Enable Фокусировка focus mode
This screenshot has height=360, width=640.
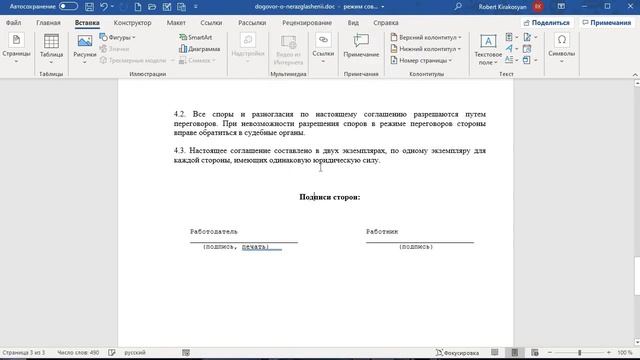(x=457, y=353)
